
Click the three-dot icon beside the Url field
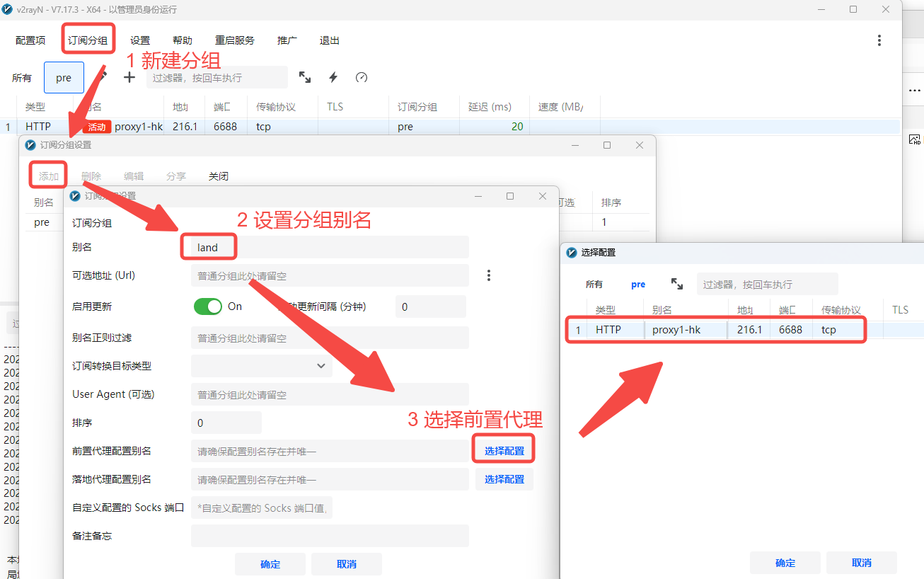point(489,275)
